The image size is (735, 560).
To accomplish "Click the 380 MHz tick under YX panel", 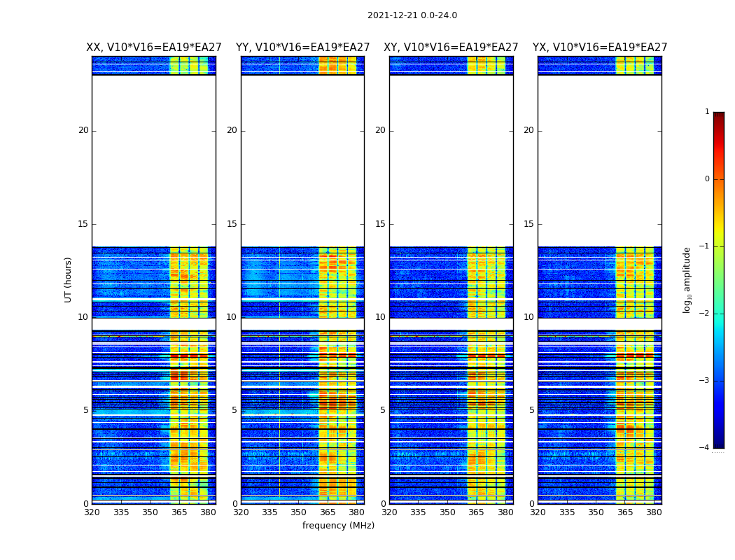I will tap(654, 512).
